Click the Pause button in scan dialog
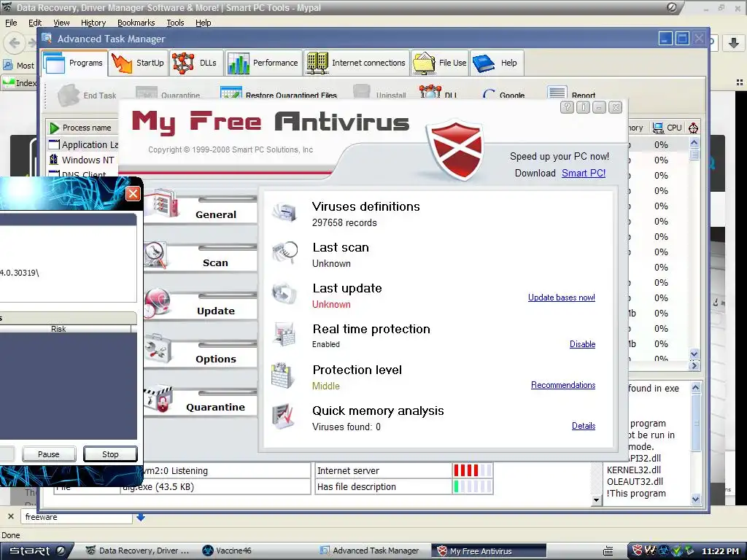Viewport: 747px width, 560px height. [x=49, y=454]
